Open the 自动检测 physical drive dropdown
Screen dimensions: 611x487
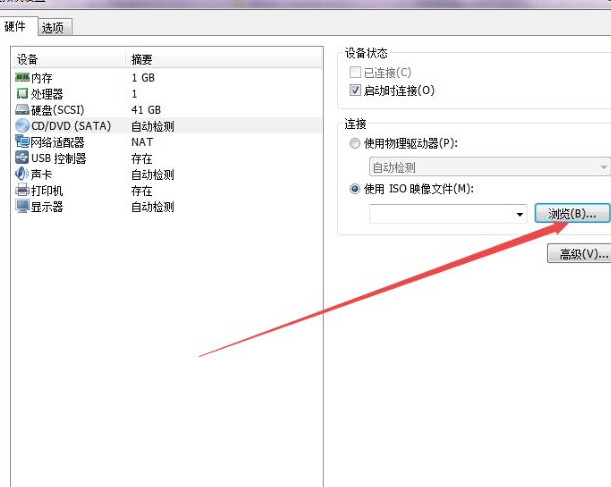(489, 167)
